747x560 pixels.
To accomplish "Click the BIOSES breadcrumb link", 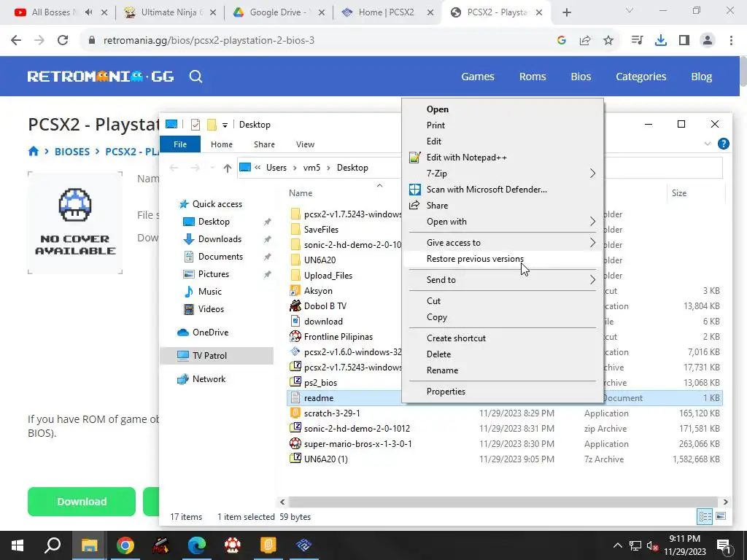I will 72,152.
